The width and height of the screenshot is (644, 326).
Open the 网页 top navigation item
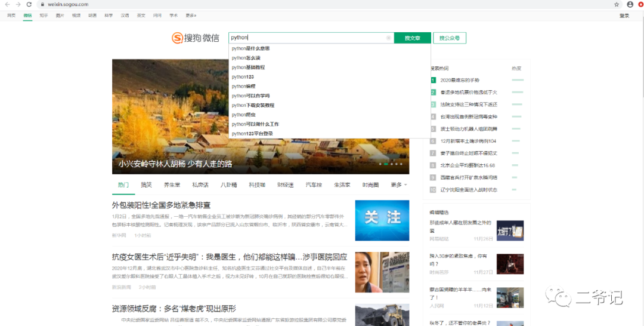click(x=11, y=15)
